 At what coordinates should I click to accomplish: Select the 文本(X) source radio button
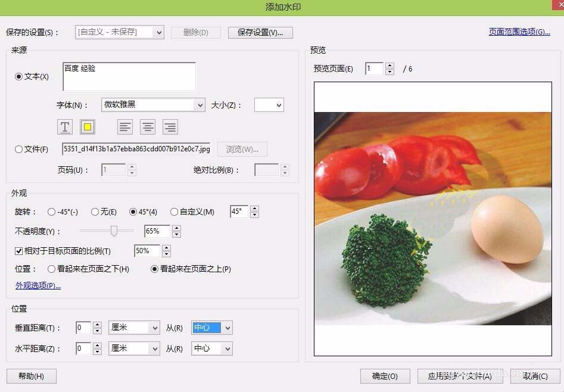tap(20, 76)
